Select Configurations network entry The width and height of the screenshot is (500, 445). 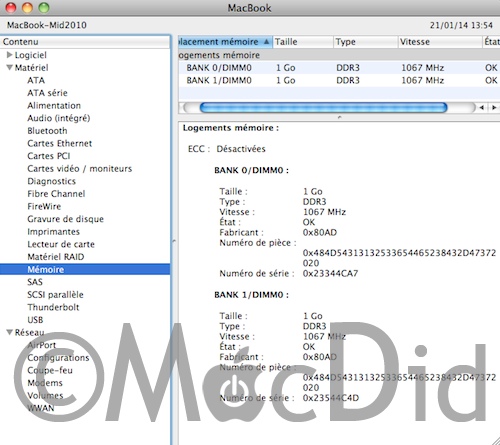pos(58,358)
